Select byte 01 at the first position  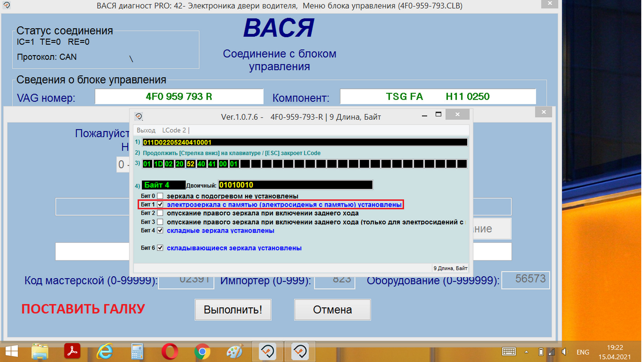pyautogui.click(x=147, y=164)
